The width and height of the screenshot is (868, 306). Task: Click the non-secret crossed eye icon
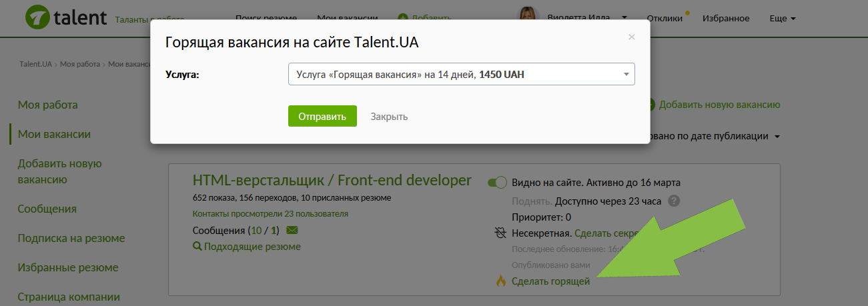(501, 233)
